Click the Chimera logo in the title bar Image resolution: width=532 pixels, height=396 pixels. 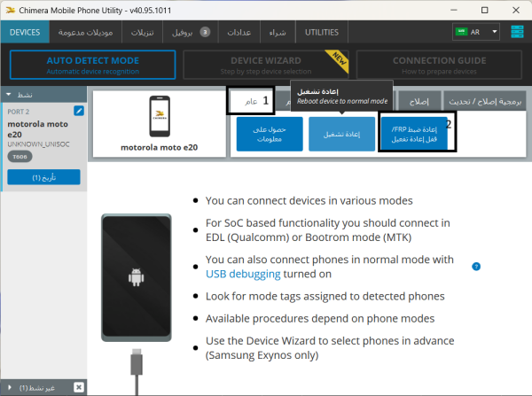[x=10, y=10]
